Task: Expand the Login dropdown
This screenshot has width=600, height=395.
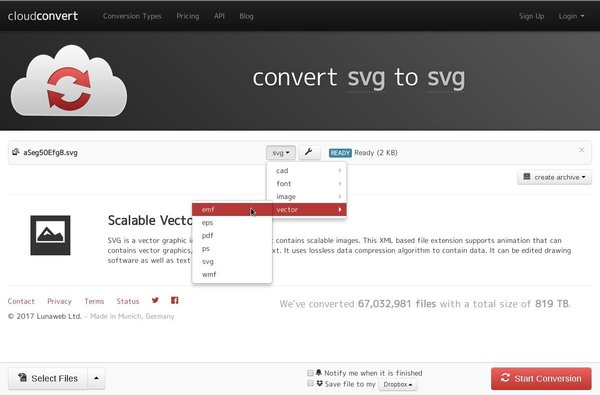Action: [x=571, y=16]
